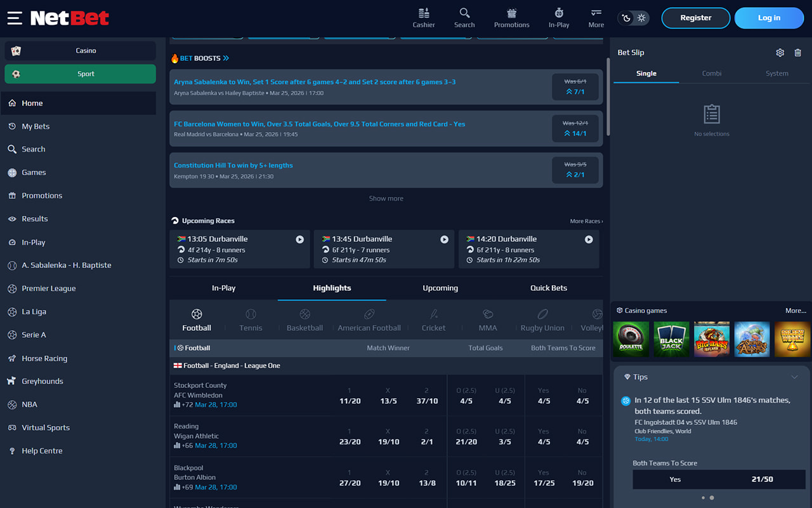Go to Home in sidebar

[78, 103]
